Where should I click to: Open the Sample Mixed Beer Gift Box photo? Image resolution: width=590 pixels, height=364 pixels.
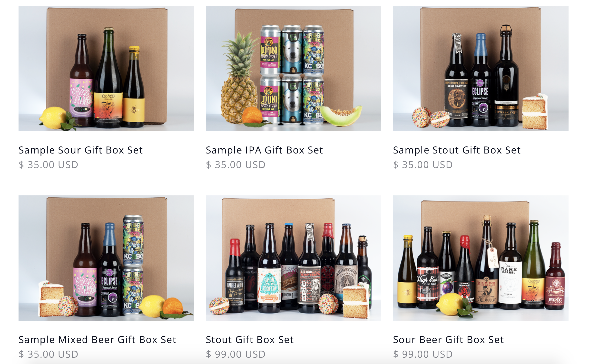[106, 258]
